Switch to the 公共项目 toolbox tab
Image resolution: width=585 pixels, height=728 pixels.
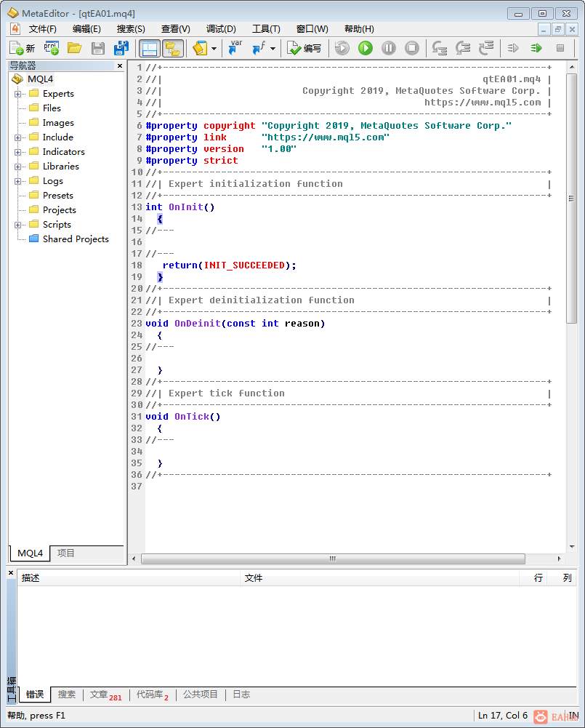tap(200, 694)
